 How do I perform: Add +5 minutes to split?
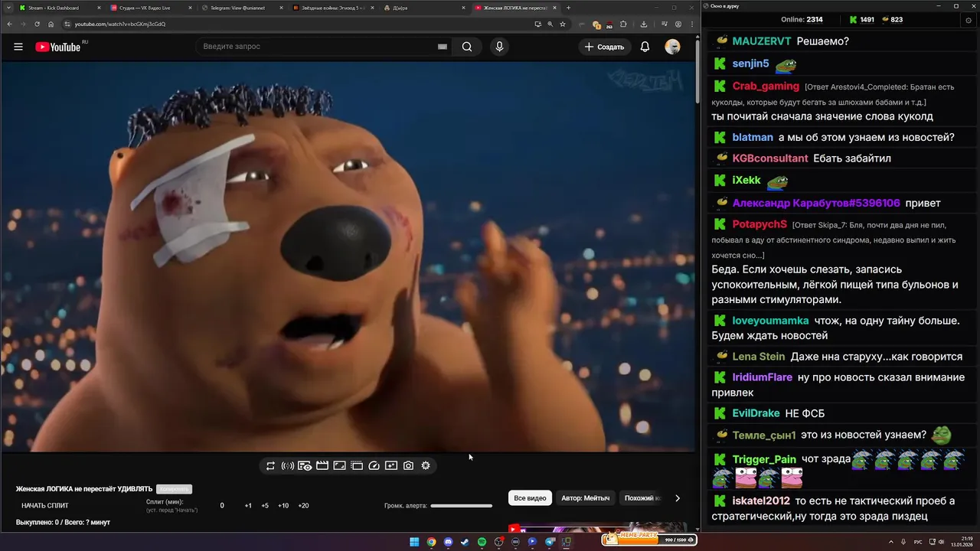tap(265, 506)
